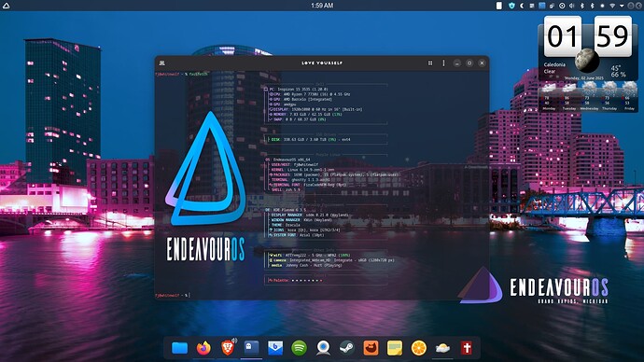Open the Bible app with cross icon
Image resolution: width=644 pixels, height=362 pixels.
pyautogui.click(x=467, y=348)
